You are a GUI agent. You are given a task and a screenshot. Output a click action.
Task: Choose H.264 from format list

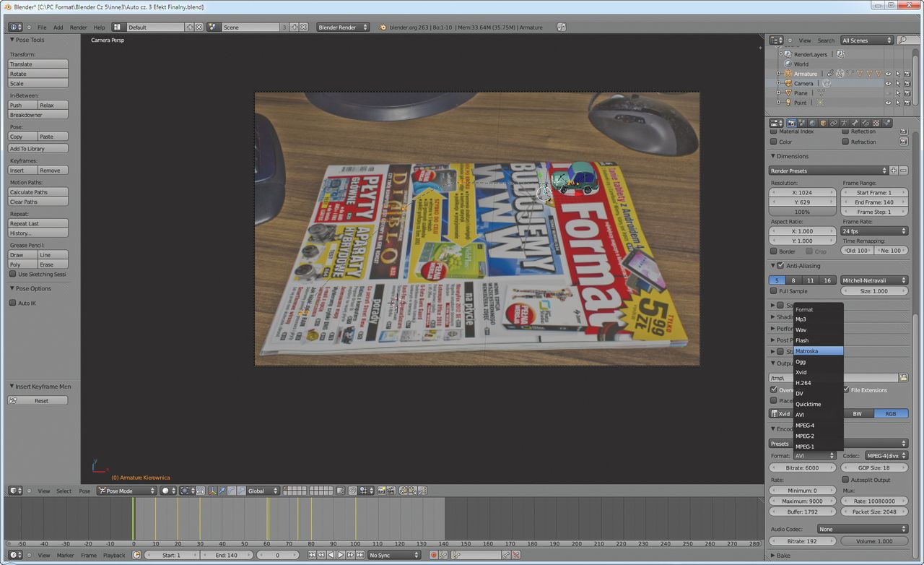(x=818, y=383)
